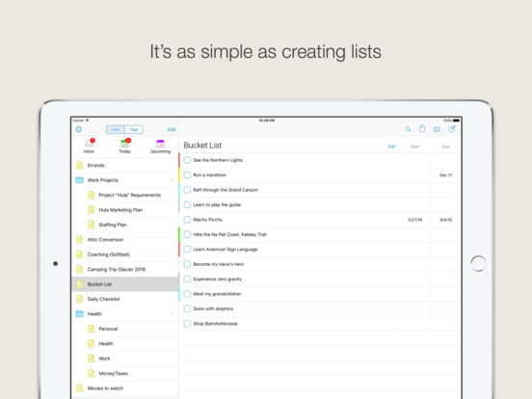Tap Edit in Bucket List header

(391, 146)
